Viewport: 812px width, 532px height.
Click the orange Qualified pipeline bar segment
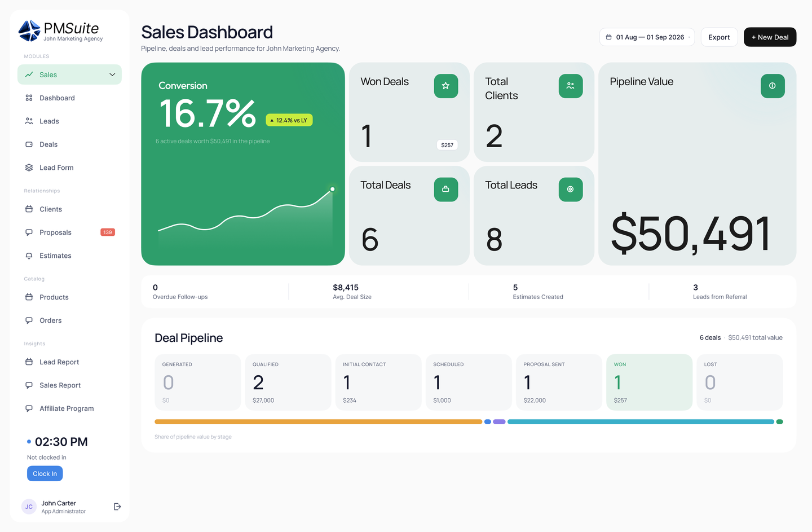[x=319, y=421]
